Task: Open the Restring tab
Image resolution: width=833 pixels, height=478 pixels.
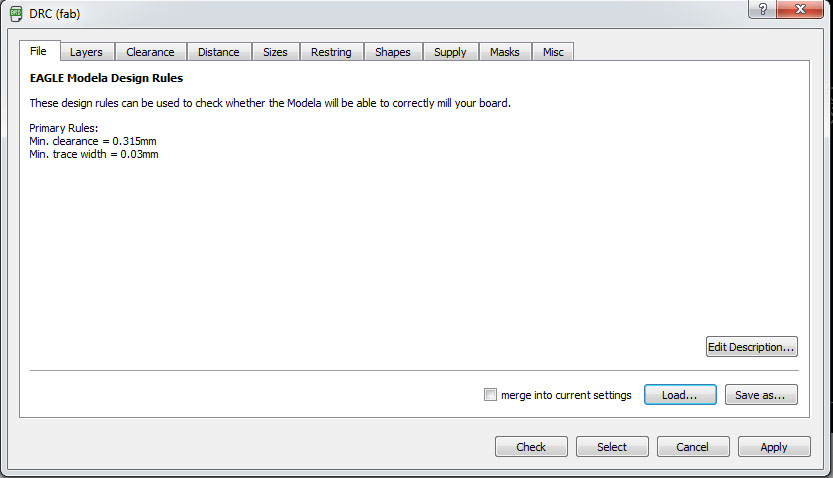Action: point(331,52)
